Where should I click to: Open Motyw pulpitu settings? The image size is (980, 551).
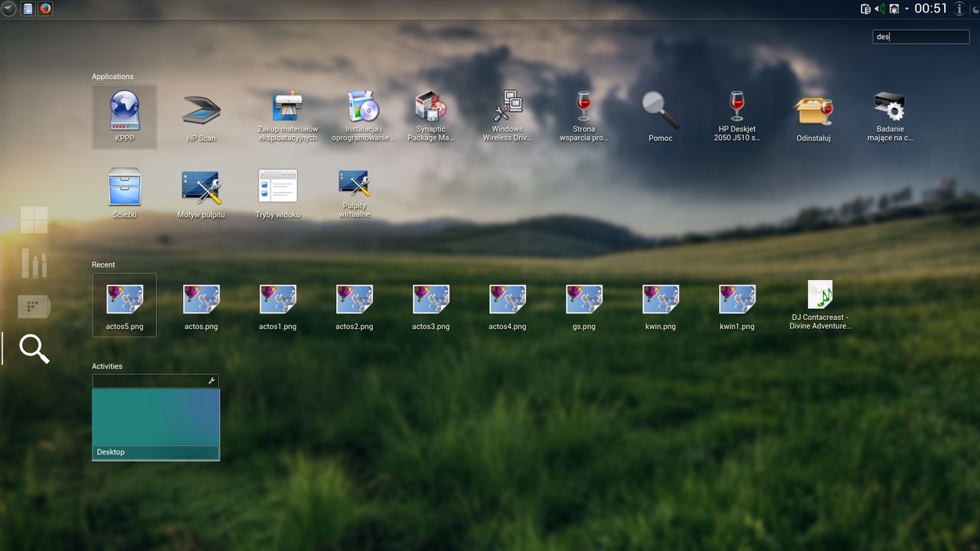click(201, 193)
